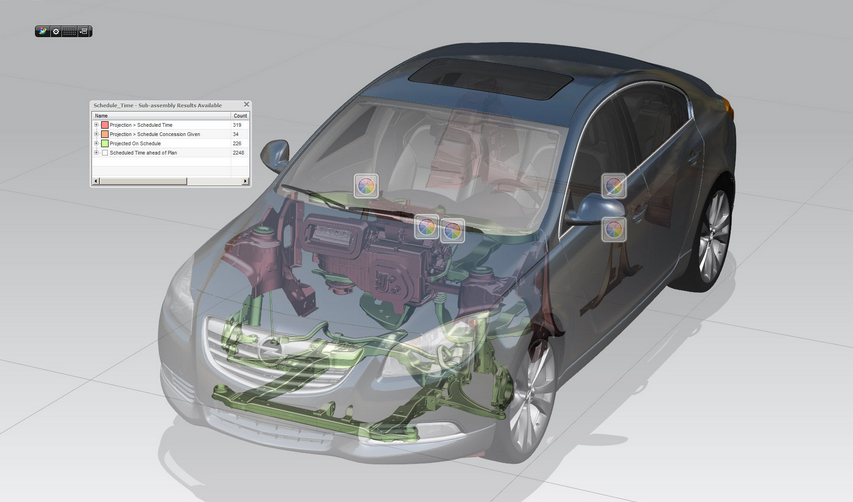
Task: Click the color wheel marker on the windshield
Action: 366,185
